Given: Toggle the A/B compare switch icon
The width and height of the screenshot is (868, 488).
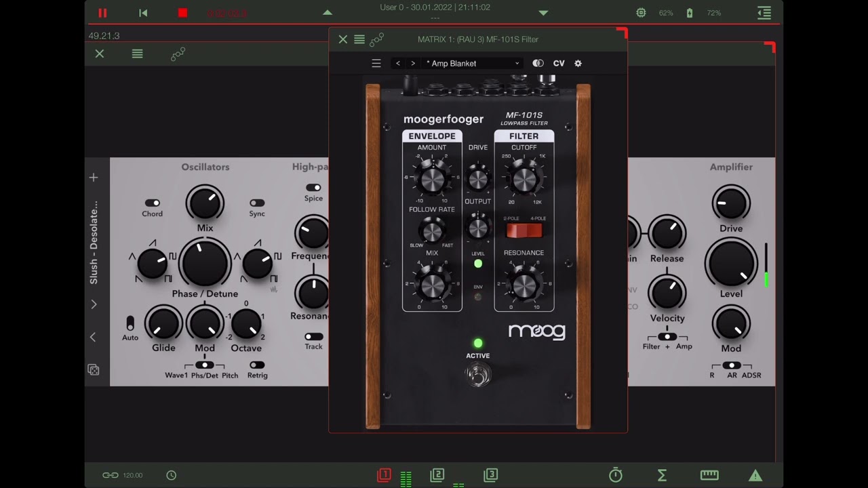Looking at the screenshot, I should pos(538,63).
